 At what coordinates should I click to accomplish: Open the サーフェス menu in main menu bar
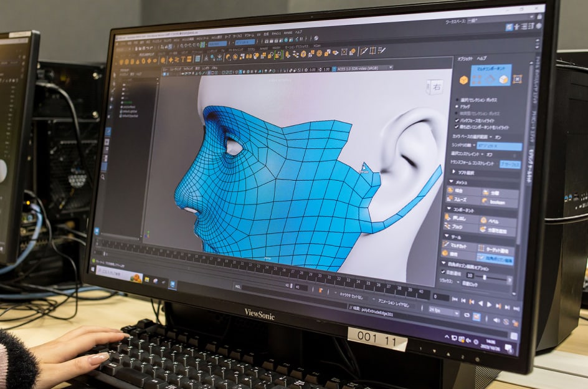[237, 36]
